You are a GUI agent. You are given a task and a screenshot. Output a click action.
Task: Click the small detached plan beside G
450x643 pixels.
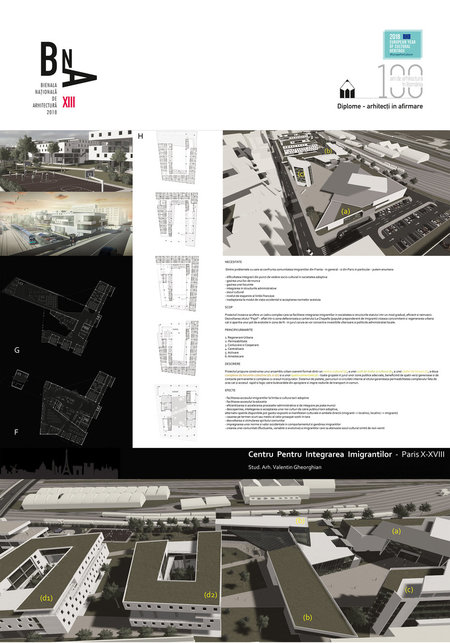[20, 379]
